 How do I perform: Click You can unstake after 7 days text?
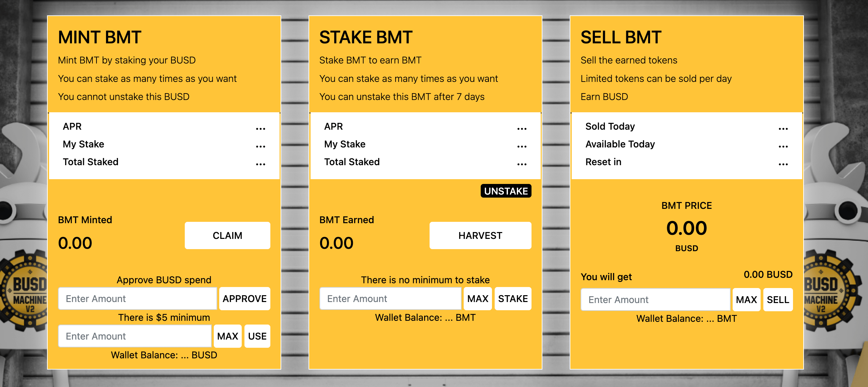click(x=402, y=97)
